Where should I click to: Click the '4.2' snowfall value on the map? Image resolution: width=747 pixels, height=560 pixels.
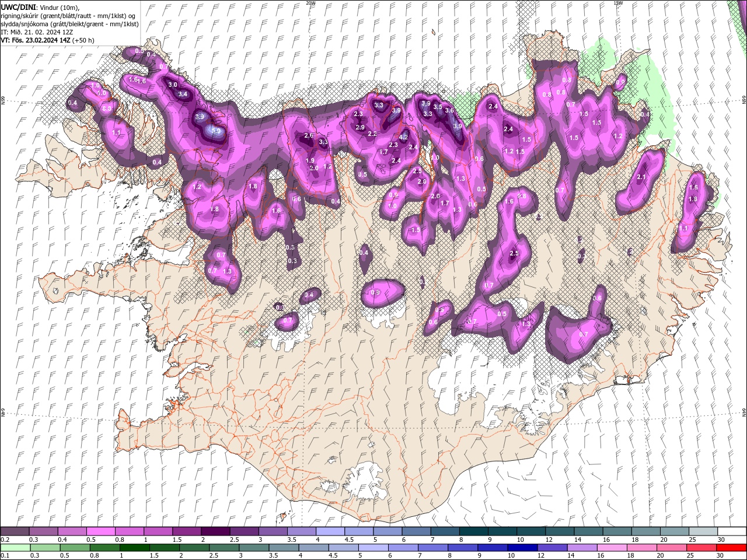click(403, 138)
